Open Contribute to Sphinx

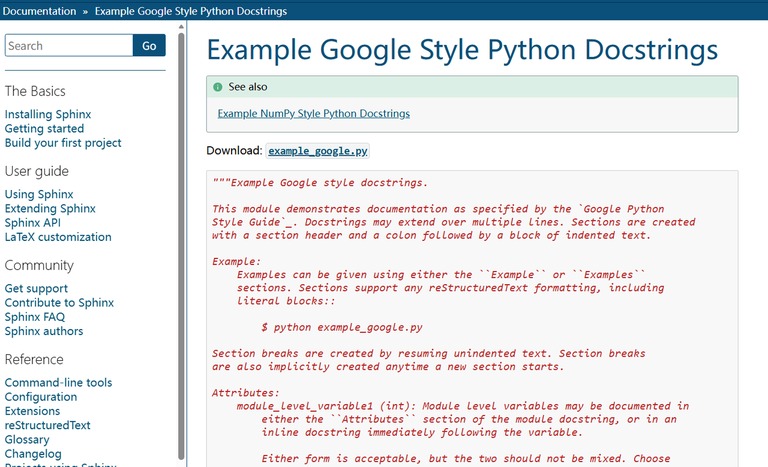59,302
